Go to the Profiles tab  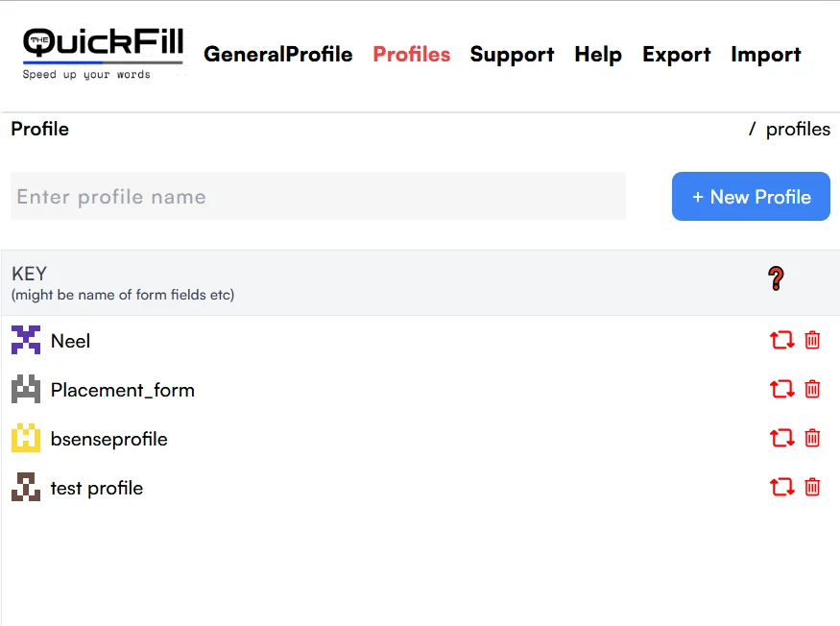click(412, 55)
